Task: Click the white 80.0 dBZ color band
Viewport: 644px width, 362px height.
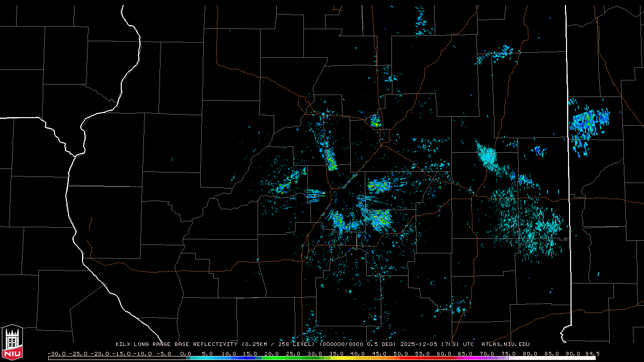Action: point(529,358)
